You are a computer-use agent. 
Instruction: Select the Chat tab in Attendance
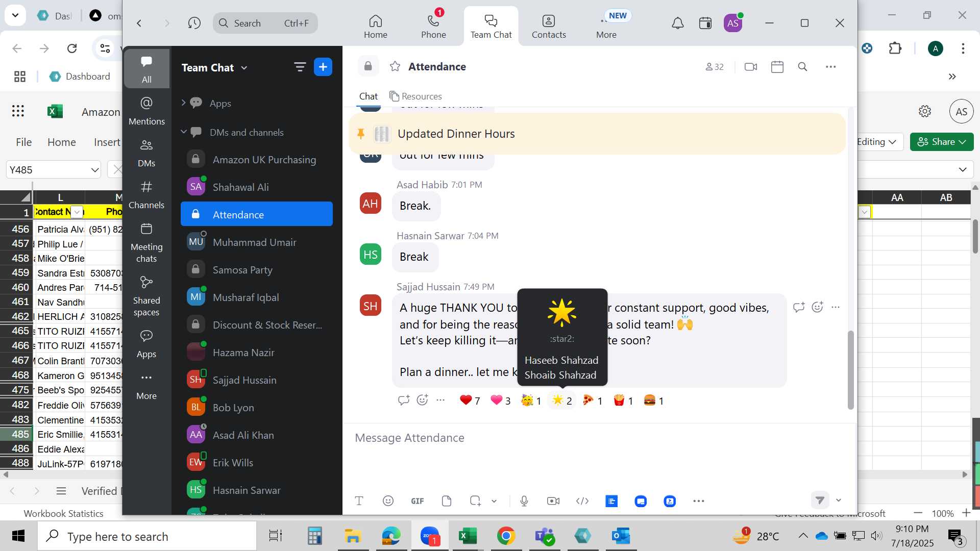(x=369, y=96)
